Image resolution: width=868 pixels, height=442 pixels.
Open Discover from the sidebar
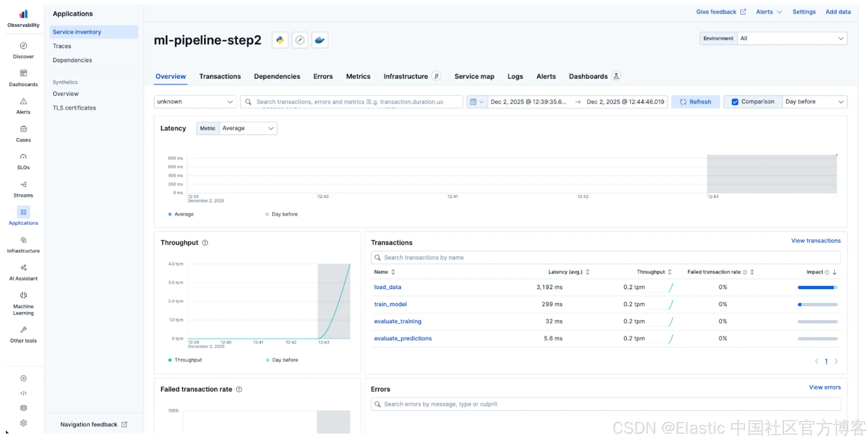(x=23, y=50)
